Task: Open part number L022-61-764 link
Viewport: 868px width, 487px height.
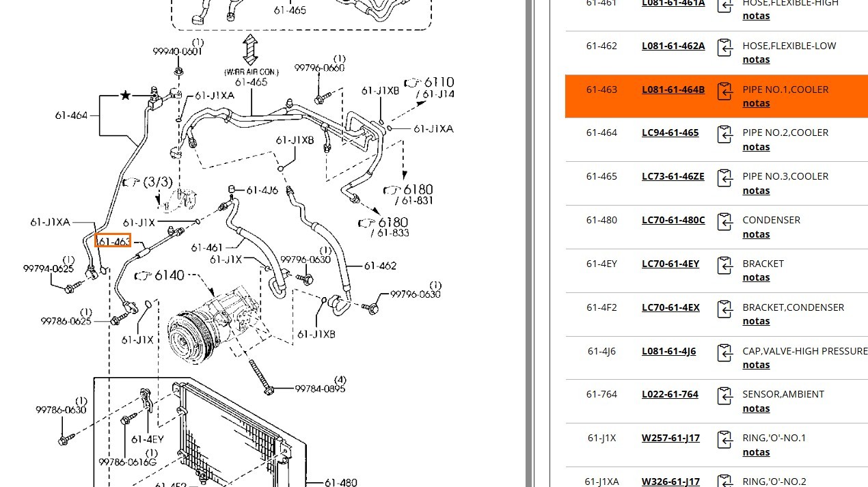Action: click(670, 394)
